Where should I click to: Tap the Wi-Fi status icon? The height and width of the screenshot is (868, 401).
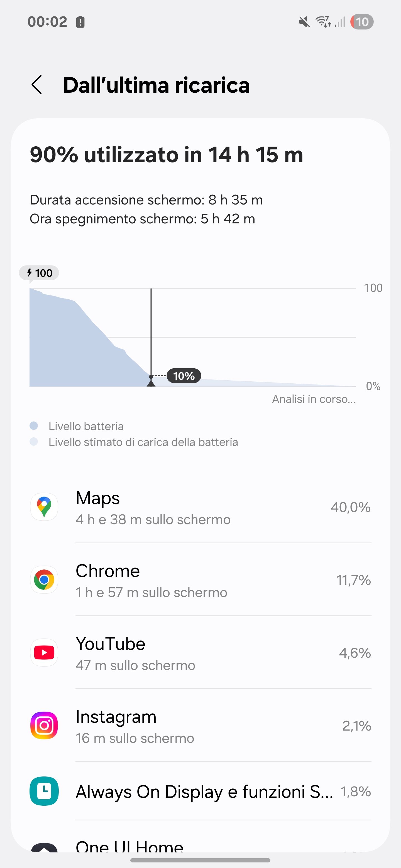(x=323, y=22)
